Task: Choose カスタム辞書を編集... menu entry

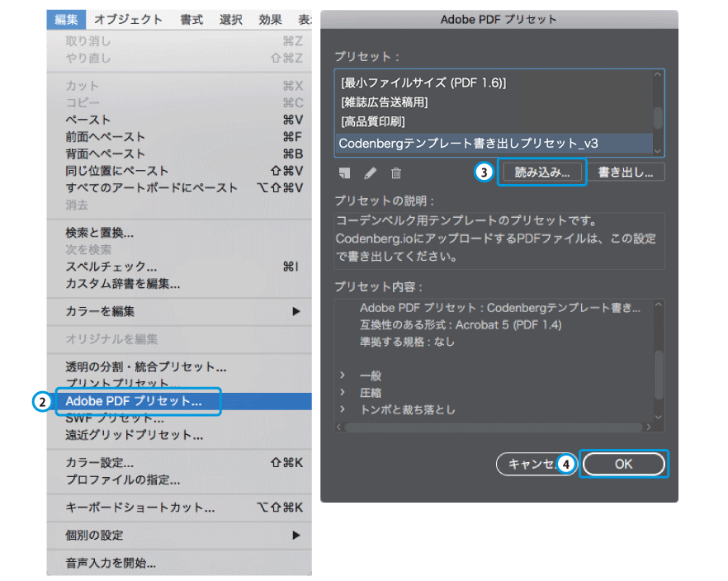Action: pos(179,284)
